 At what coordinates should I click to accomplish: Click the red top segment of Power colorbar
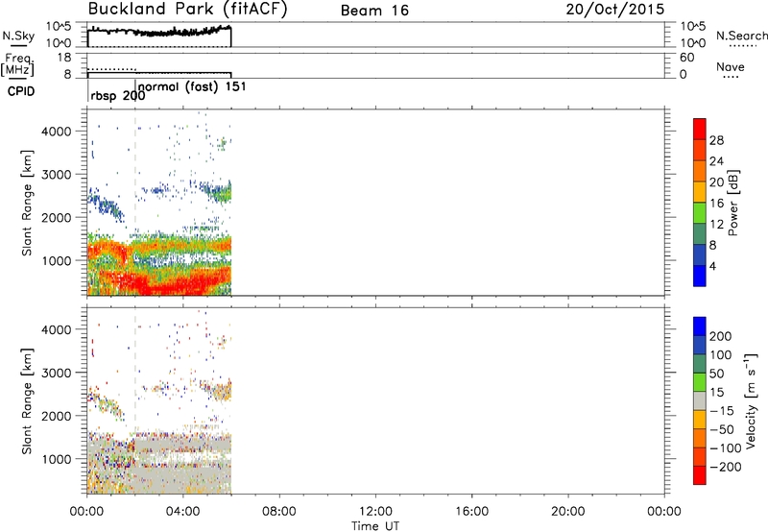pyautogui.click(x=700, y=130)
